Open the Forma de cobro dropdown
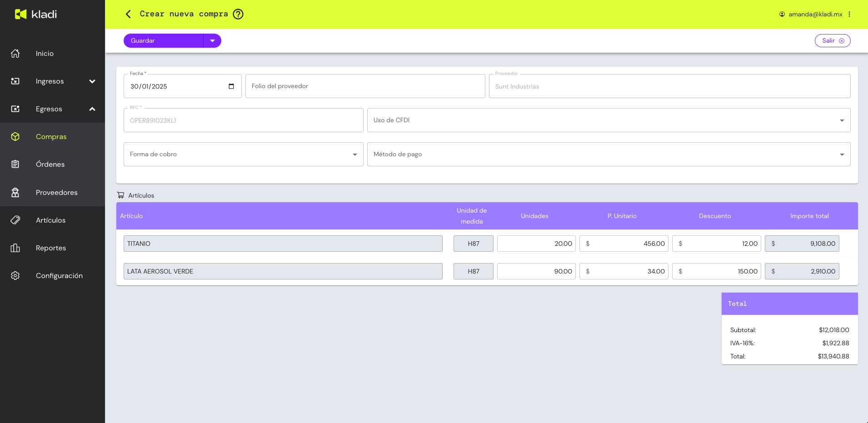 [243, 154]
